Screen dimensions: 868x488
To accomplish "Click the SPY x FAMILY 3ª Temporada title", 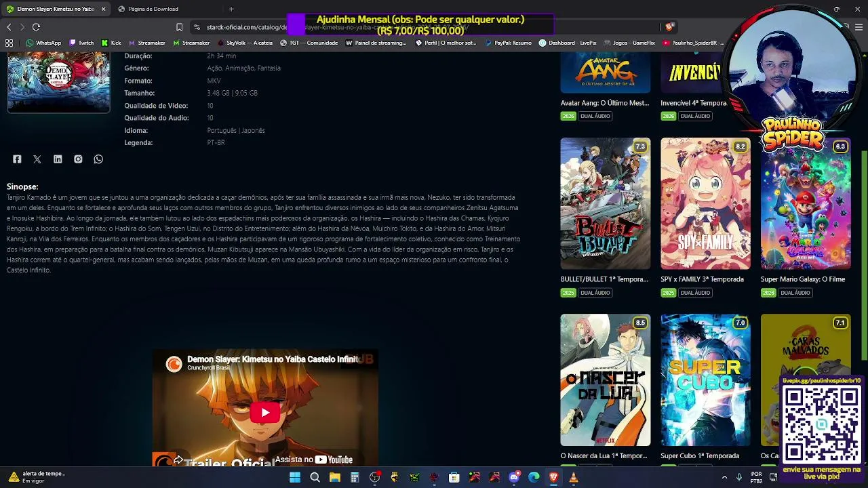I will [x=702, y=279].
